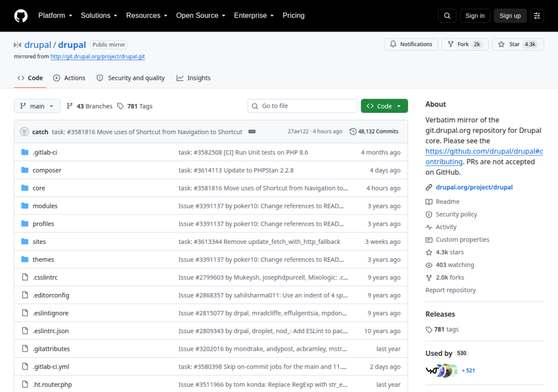Image resolution: width=558 pixels, height=392 pixels.
Task: Open the Pricing menu item
Action: (x=294, y=16)
